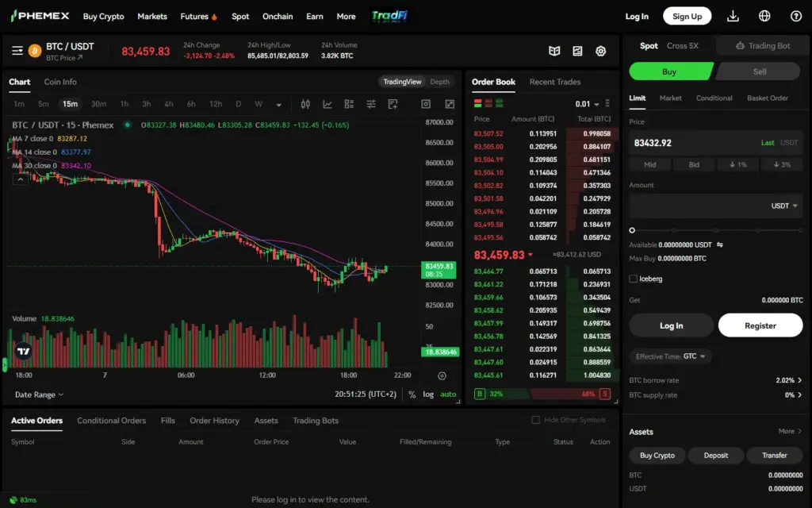Open chart time zone settings icon
This screenshot has height=508, width=812.
pyautogui.click(x=442, y=375)
